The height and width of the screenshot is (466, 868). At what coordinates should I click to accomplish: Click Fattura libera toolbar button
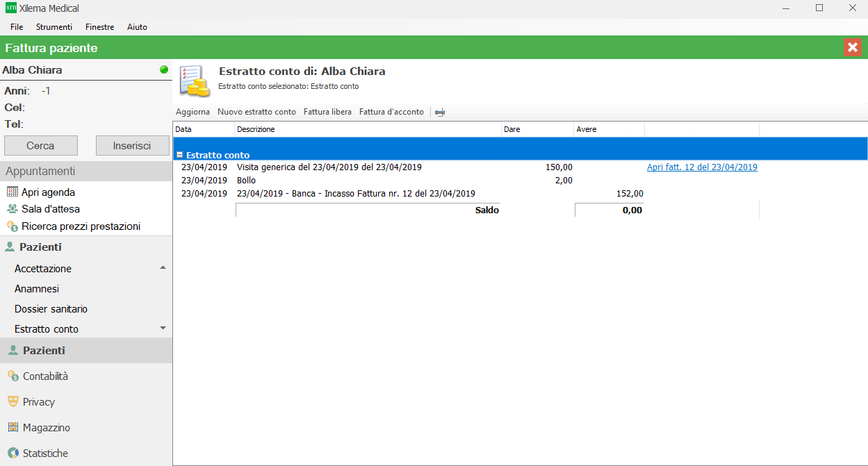[x=327, y=112]
